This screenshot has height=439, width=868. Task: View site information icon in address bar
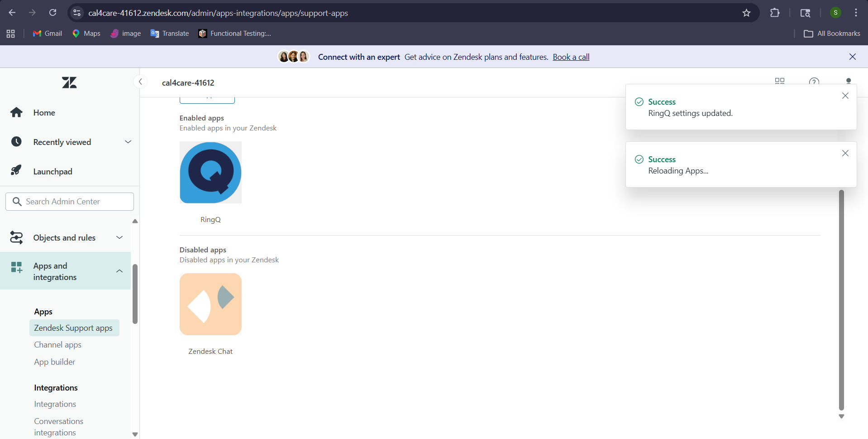click(77, 13)
